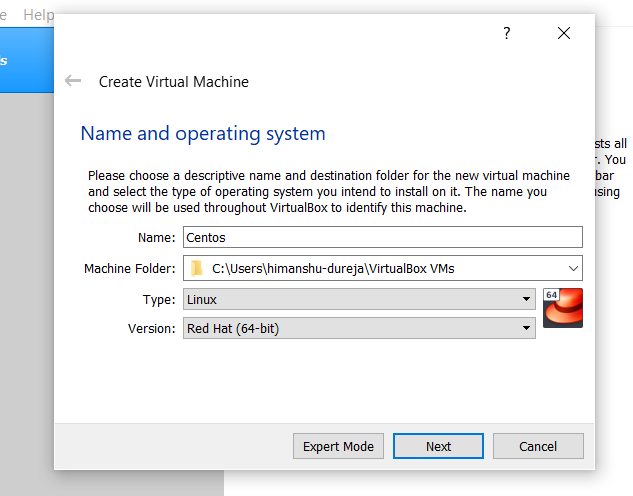Click the Create Virtual Machine title text
The width and height of the screenshot is (633, 496).
pos(174,82)
